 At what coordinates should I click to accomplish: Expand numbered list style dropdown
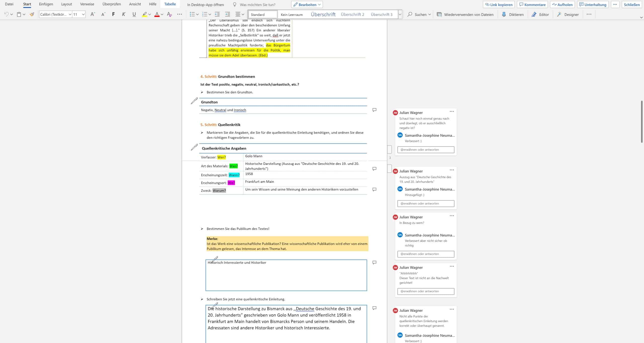tap(210, 14)
